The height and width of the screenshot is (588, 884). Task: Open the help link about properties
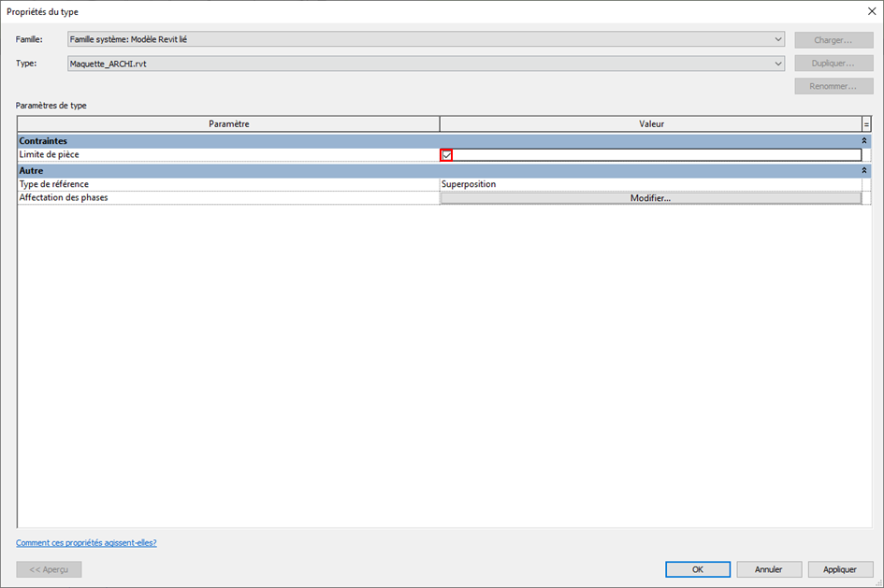click(x=86, y=542)
